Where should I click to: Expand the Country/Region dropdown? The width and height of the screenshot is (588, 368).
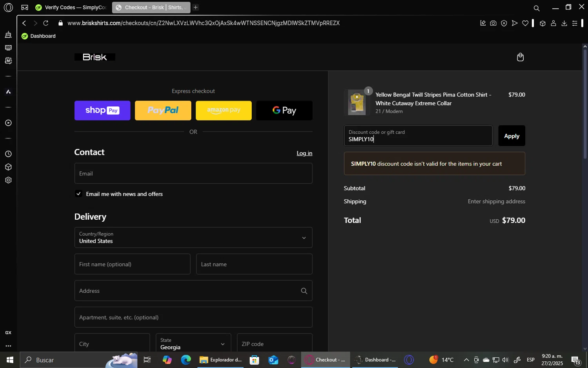(x=193, y=237)
